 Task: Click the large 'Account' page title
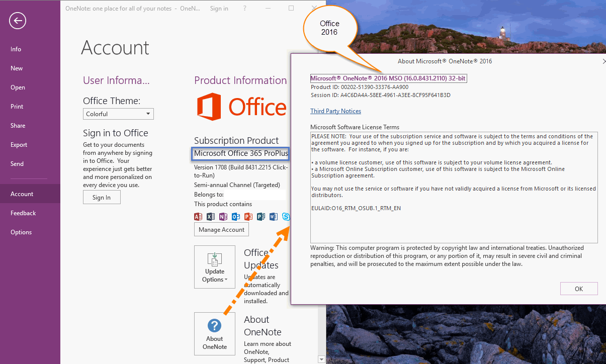point(115,48)
